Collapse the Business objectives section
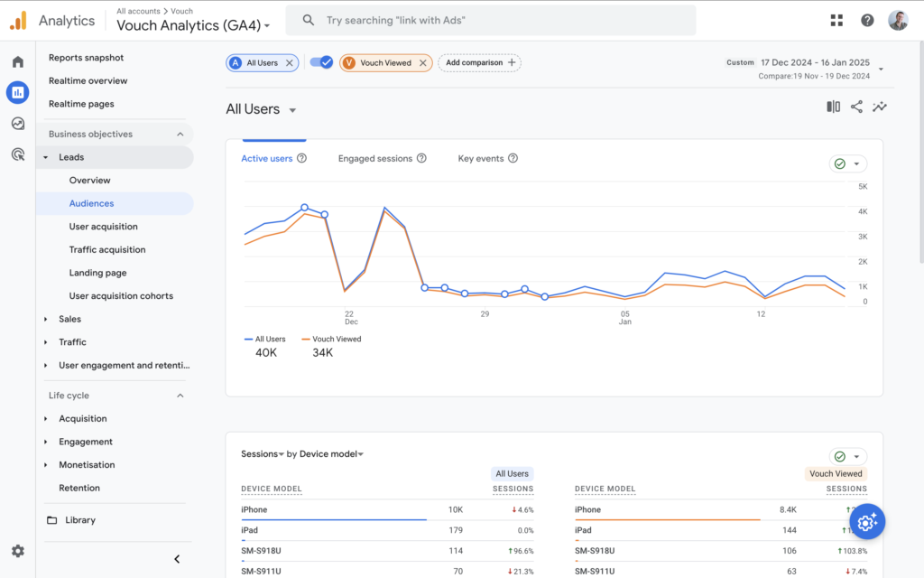The width and height of the screenshot is (924, 578). (180, 135)
